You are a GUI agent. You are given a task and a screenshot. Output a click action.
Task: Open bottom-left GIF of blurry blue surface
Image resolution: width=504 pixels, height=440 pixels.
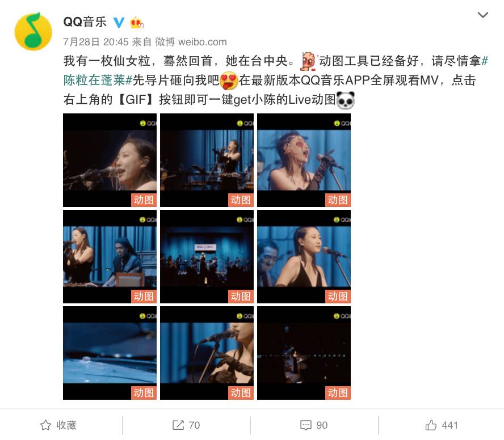pyautogui.click(x=110, y=353)
